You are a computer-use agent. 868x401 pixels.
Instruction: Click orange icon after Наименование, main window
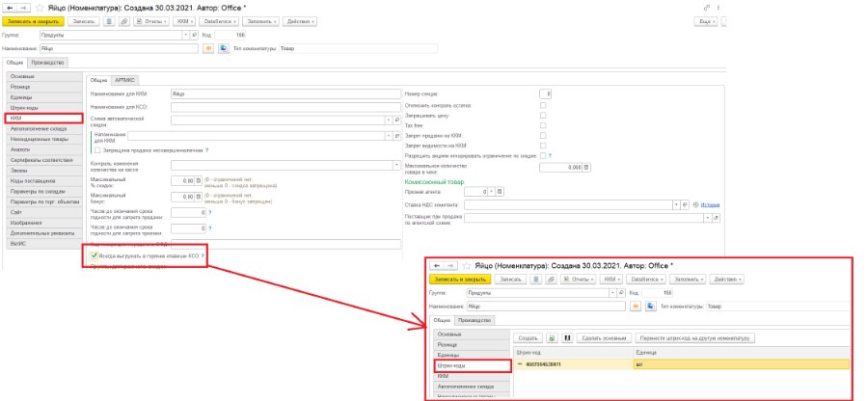[209, 48]
